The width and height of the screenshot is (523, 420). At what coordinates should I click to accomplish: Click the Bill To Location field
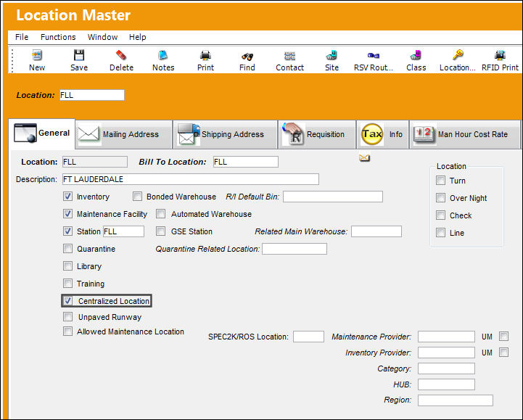[246, 162]
